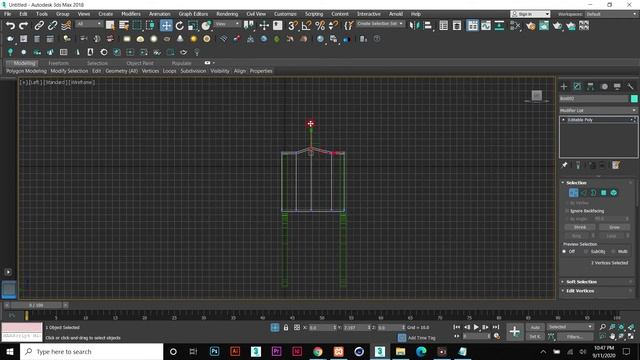Viewport: 640px width, 360px height.
Task: Pick the Rectangular Selection Region icon
Action: pos(137,26)
